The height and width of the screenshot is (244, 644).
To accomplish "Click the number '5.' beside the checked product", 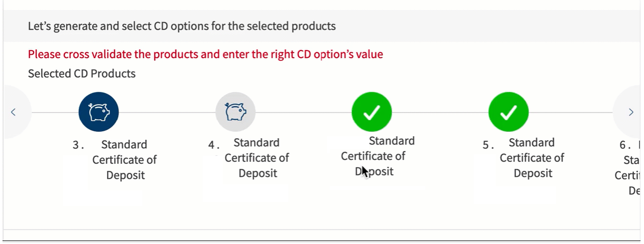I will [489, 145].
